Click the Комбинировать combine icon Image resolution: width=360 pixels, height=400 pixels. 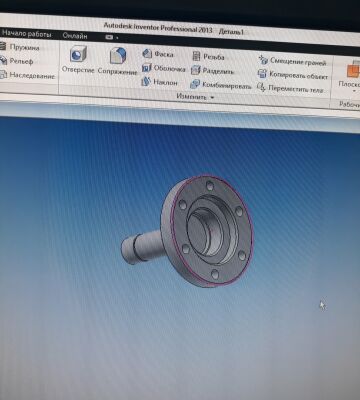pos(195,84)
